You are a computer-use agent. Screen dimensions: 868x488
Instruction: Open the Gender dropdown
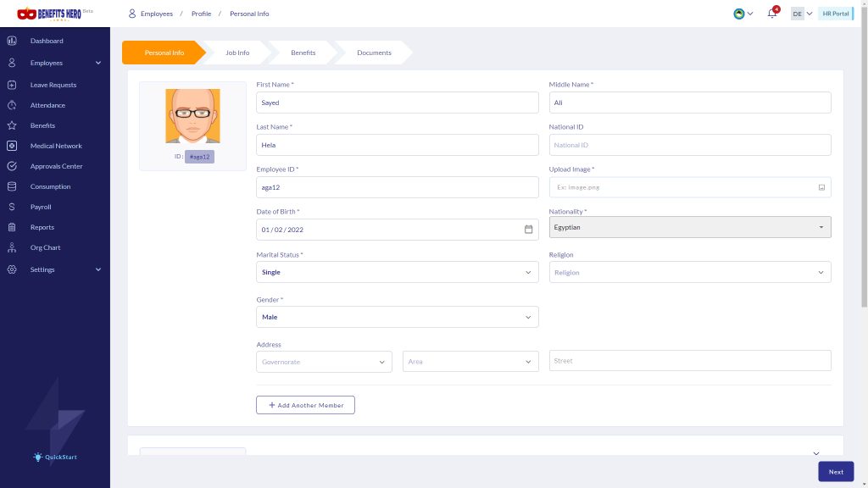coord(397,317)
